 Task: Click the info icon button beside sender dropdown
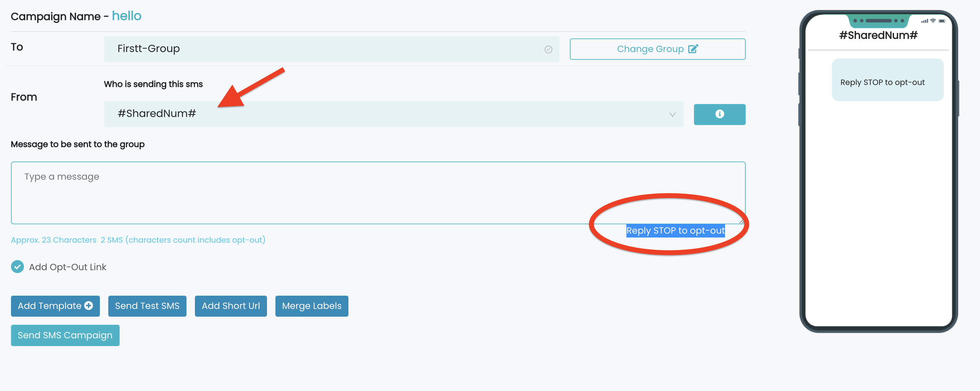719,114
